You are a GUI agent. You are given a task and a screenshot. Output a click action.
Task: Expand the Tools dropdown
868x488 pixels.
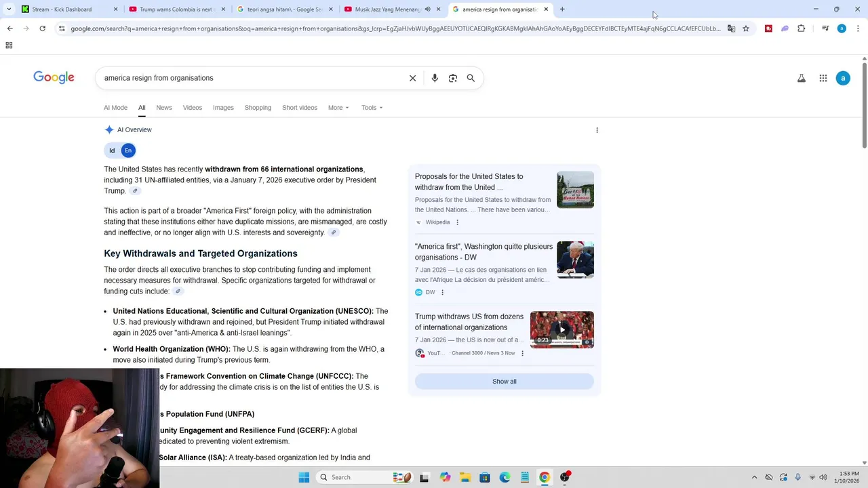tap(372, 108)
